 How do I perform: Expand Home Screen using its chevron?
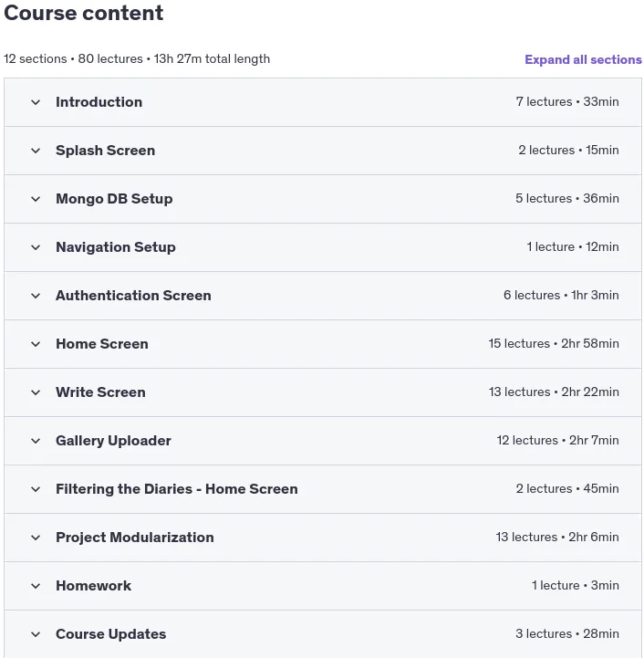(36, 344)
